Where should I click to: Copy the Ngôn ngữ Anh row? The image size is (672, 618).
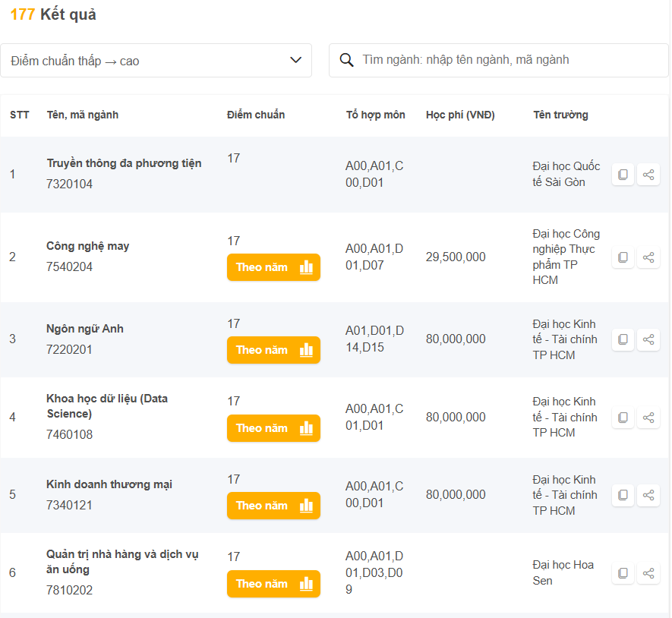tap(623, 339)
